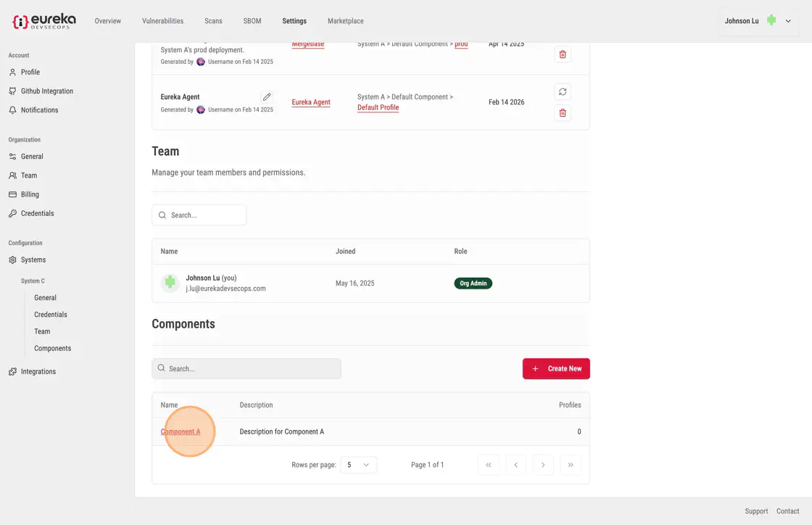
Task: Open the Rows per page dropdown
Action: [358, 465]
